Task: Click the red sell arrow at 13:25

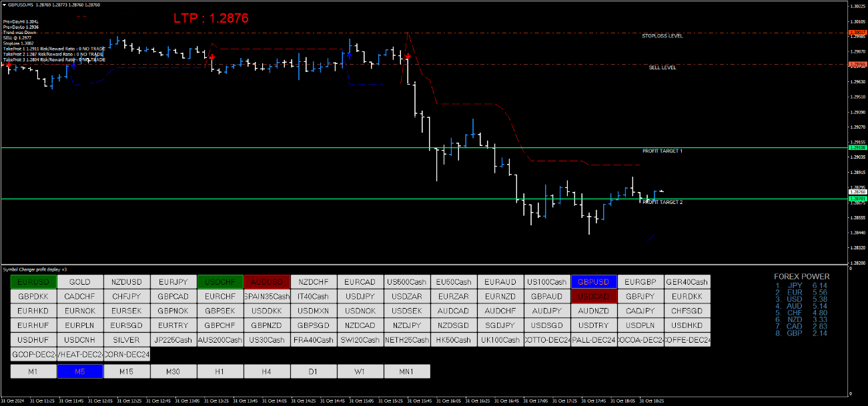Action: coord(212,57)
